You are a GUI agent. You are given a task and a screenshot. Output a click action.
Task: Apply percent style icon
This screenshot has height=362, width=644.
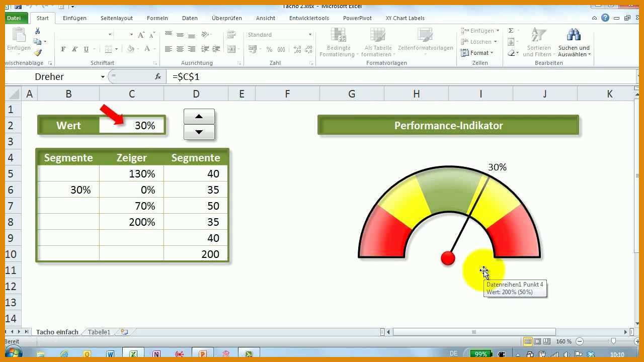[269, 49]
